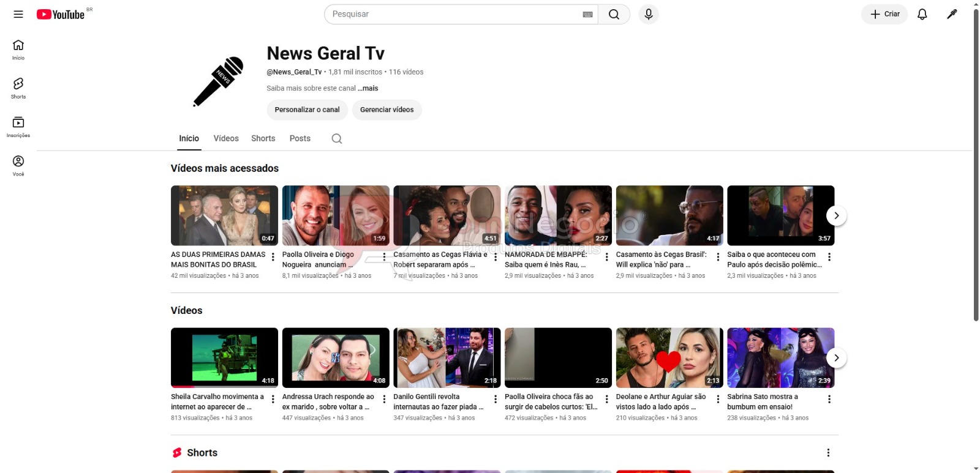The height and width of the screenshot is (473, 980).
Task: Select the Início channel tab
Action: (x=189, y=138)
